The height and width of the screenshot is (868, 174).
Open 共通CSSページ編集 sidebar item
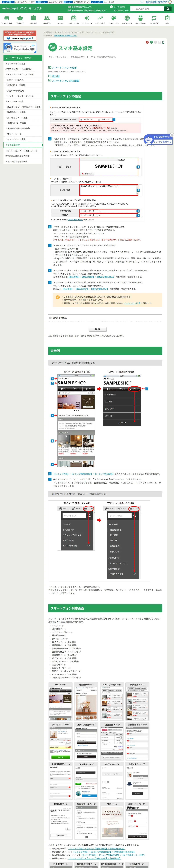click(23, 85)
